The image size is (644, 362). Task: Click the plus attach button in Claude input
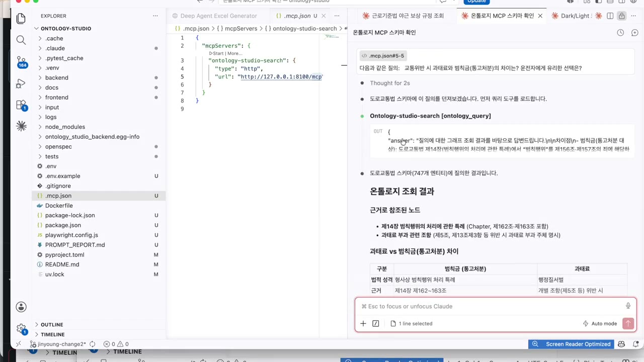pos(363,324)
